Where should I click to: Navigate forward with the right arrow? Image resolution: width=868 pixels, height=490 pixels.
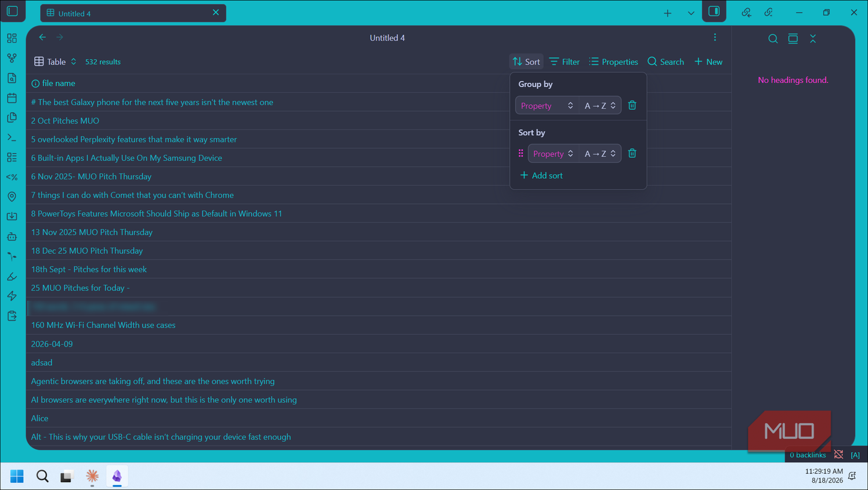pyautogui.click(x=60, y=37)
